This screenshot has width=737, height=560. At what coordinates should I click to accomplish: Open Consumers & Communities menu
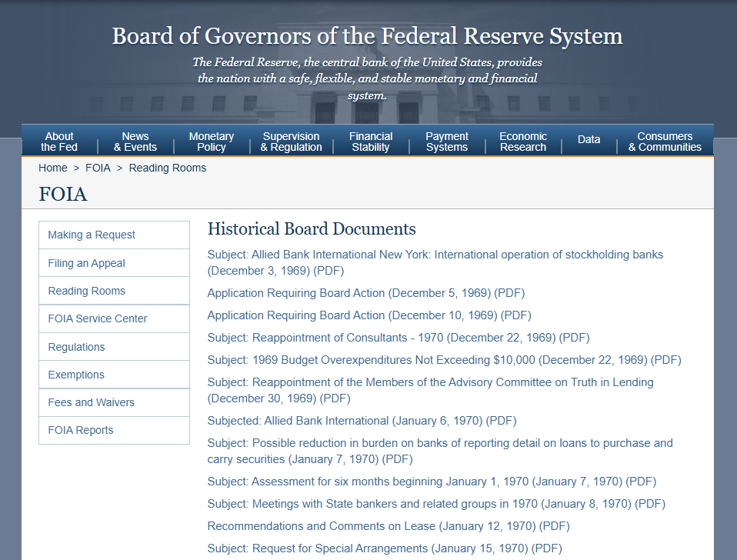pos(665,142)
